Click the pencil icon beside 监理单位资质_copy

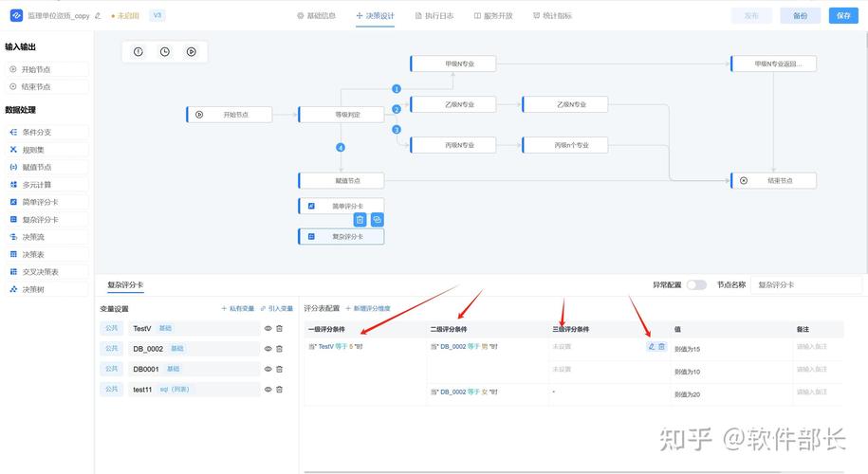point(98,16)
